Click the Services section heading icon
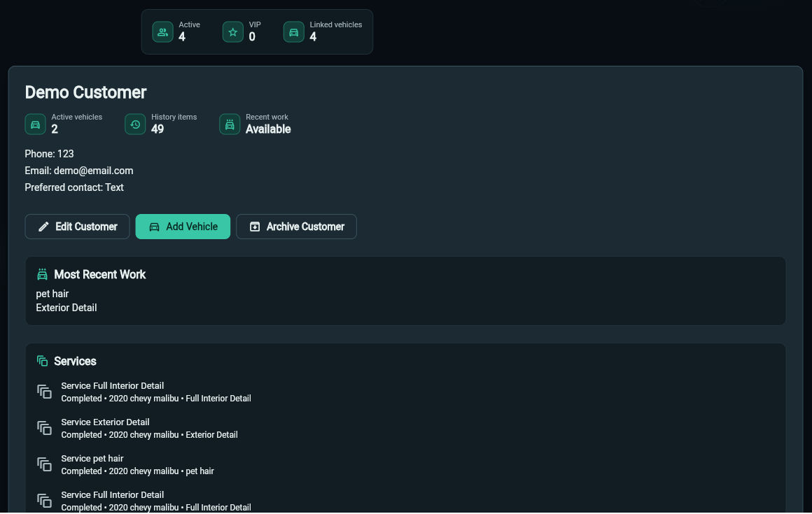This screenshot has width=812, height=514. [x=43, y=361]
